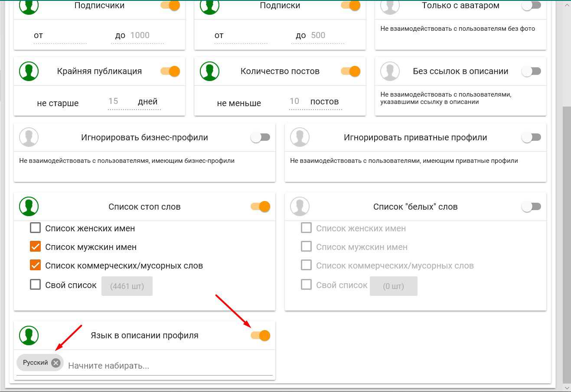Click green avatar icon beside Язык в описании профиля
The width and height of the screenshot is (571, 392).
coord(29,335)
